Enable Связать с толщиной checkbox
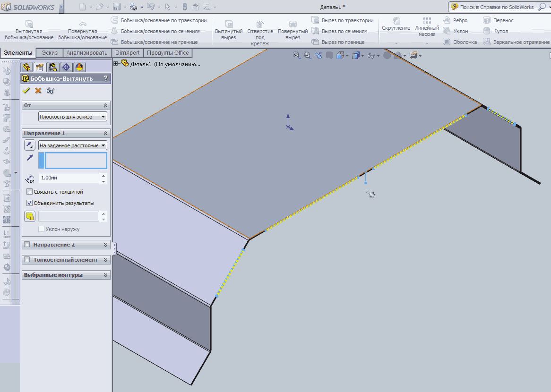The image size is (551, 392). (x=29, y=192)
